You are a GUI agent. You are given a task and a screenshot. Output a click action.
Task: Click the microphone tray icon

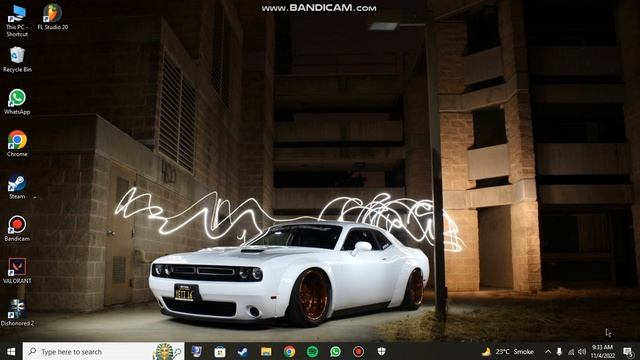pyautogui.click(x=559, y=351)
